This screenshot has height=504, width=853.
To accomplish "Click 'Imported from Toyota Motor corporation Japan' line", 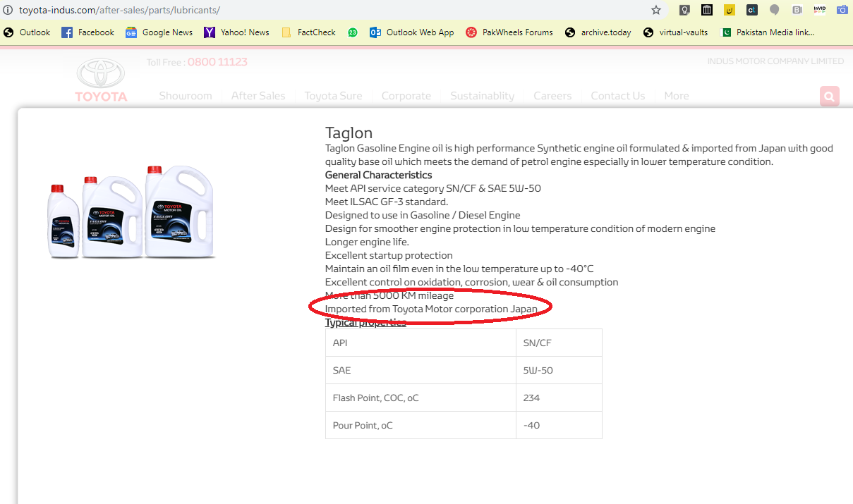I will pyautogui.click(x=431, y=309).
